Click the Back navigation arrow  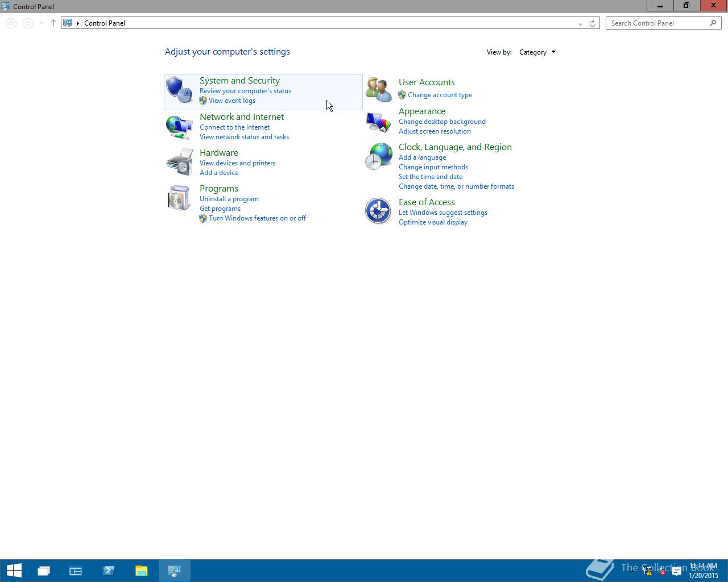11,23
